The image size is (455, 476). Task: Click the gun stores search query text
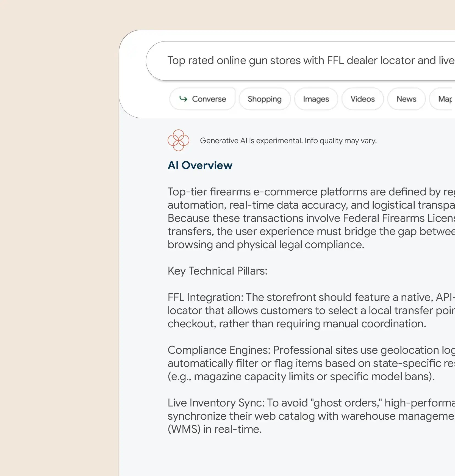coord(310,60)
